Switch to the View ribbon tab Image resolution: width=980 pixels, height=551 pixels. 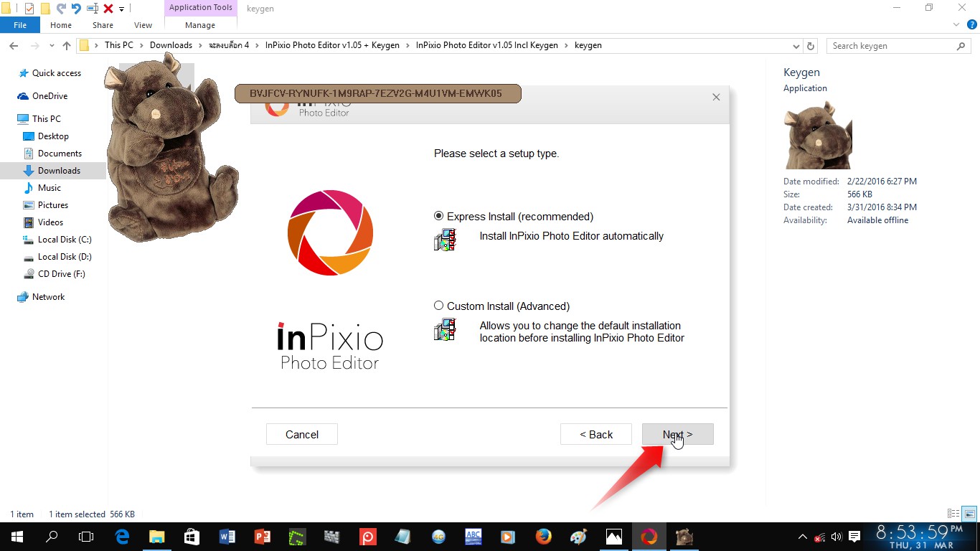[x=143, y=25]
